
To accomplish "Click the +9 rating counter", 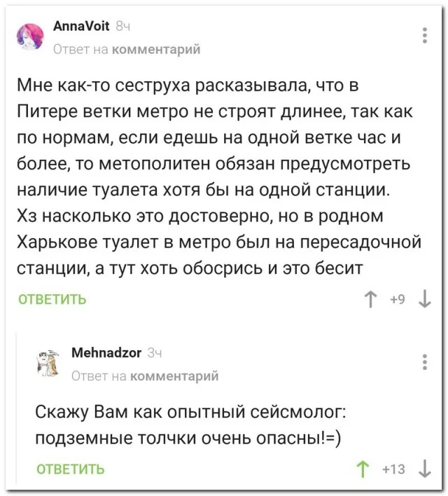I will pos(397,300).
